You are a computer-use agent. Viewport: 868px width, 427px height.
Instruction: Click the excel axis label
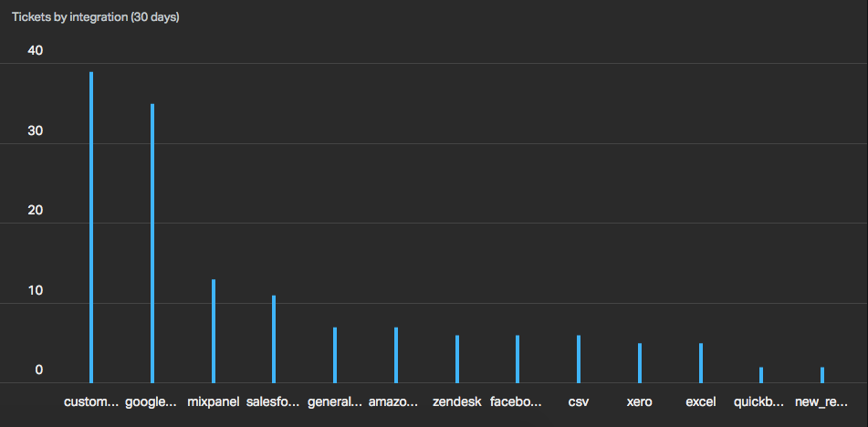701,401
